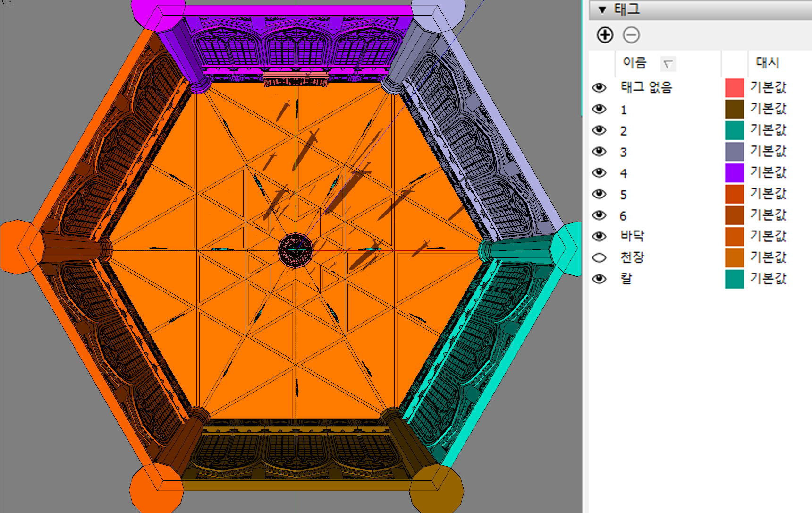Click the eye icon for tag 2
The height and width of the screenshot is (513, 812).
[599, 130]
